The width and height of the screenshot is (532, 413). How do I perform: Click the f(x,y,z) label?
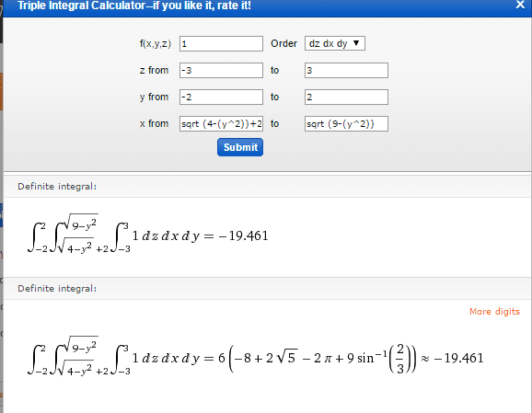click(156, 44)
